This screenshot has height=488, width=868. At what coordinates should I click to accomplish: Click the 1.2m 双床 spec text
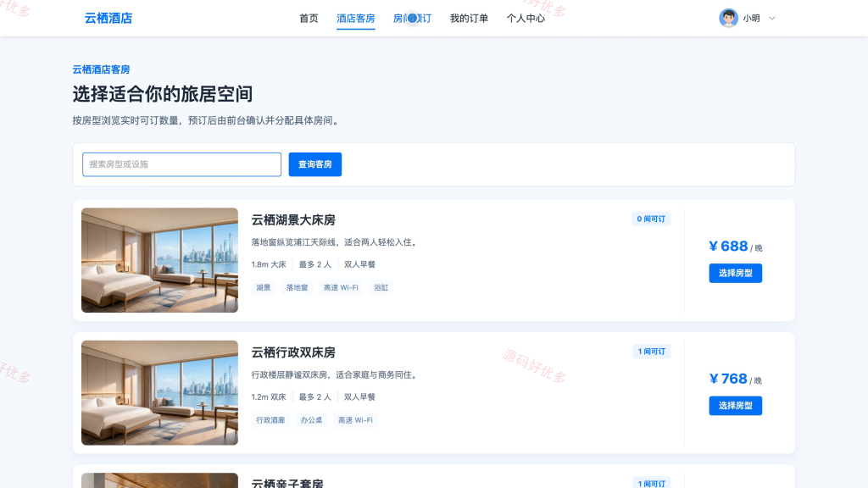pyautogui.click(x=269, y=397)
